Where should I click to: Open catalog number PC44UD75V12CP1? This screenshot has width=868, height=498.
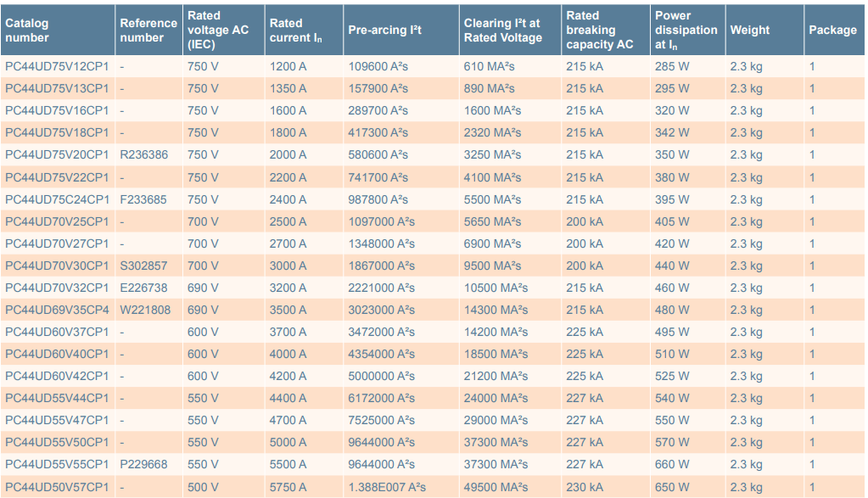tap(57, 66)
